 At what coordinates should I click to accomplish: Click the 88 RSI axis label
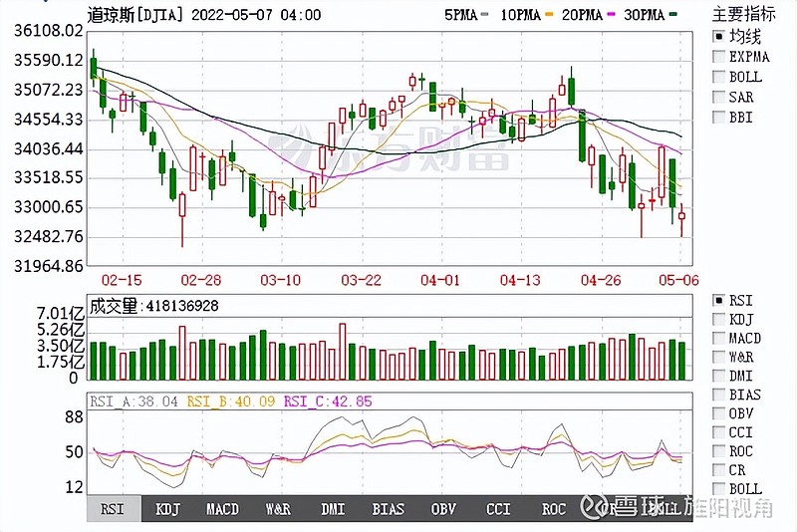point(74,417)
